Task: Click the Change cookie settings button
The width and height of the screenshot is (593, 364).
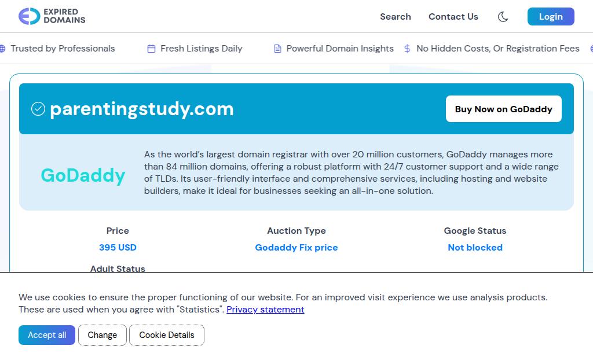Action: pos(102,335)
